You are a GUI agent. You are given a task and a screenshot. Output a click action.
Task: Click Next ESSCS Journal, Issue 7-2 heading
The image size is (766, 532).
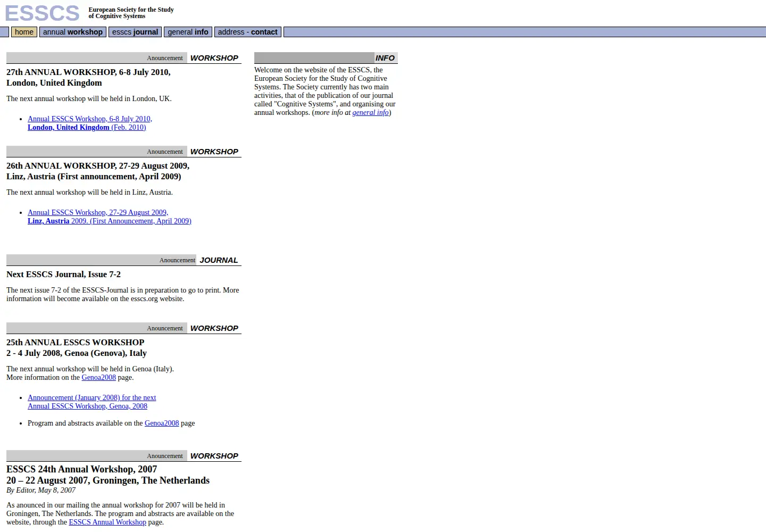pyautogui.click(x=63, y=275)
